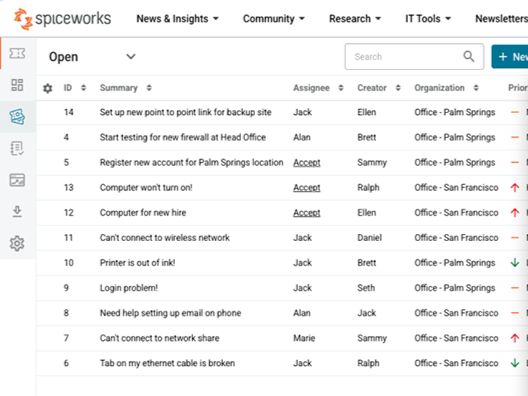Sort by ID column arrows
This screenshot has height=396, width=528.
pos(84,88)
